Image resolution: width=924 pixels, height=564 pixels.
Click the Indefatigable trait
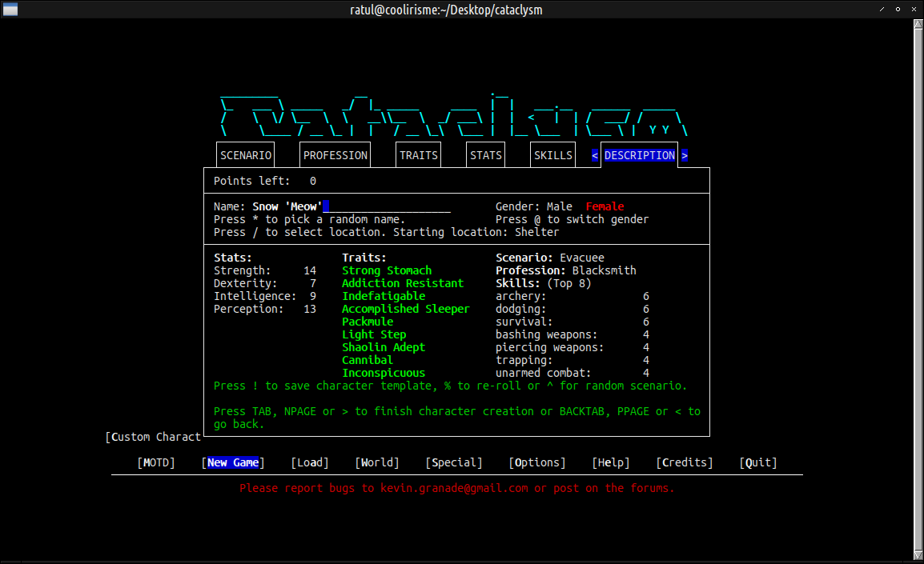coord(384,296)
